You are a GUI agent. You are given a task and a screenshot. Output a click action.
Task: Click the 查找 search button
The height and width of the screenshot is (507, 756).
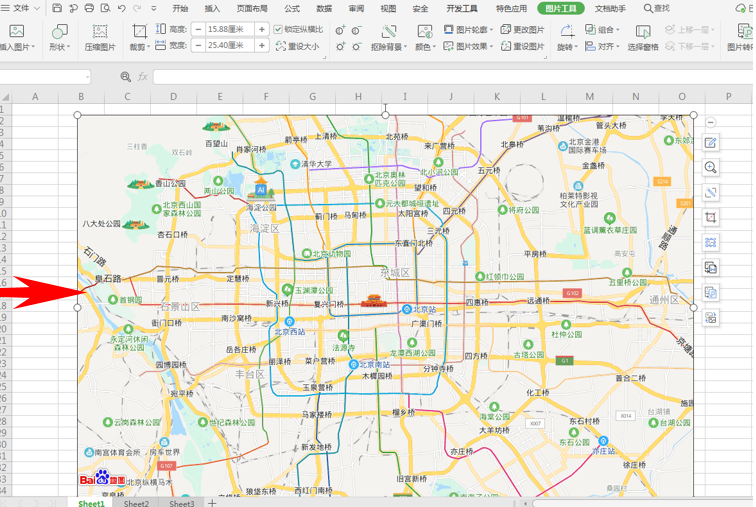pyautogui.click(x=657, y=8)
